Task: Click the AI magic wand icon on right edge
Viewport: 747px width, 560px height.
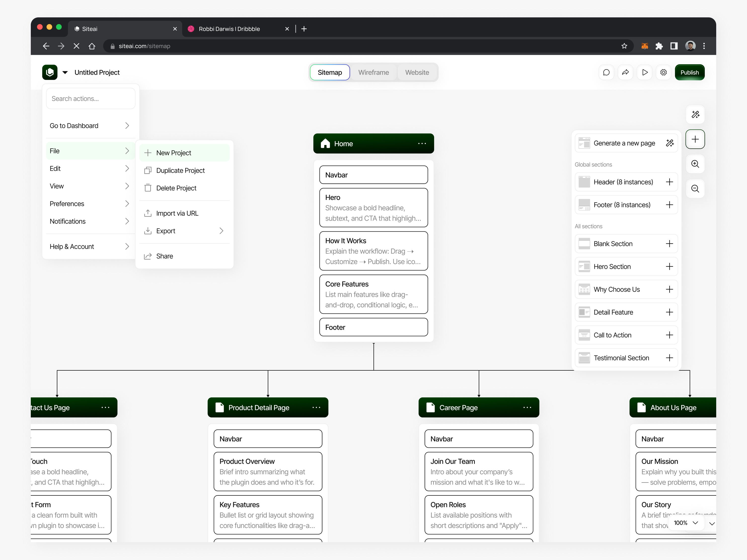Action: coord(695,114)
